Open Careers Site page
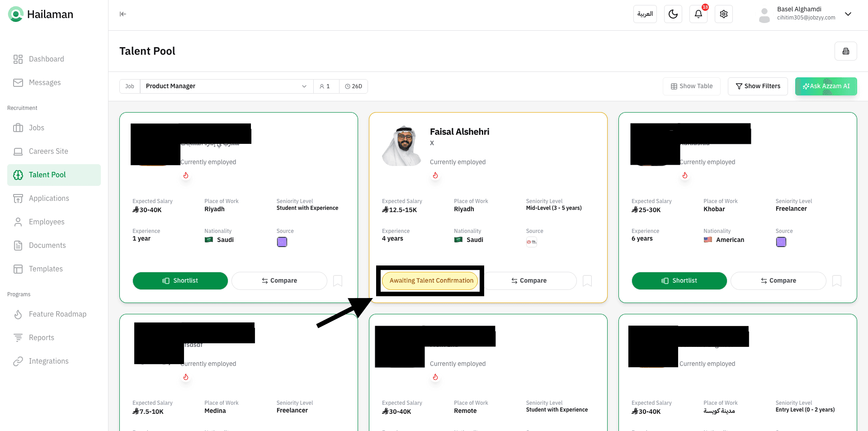The image size is (868, 431). tap(54, 152)
